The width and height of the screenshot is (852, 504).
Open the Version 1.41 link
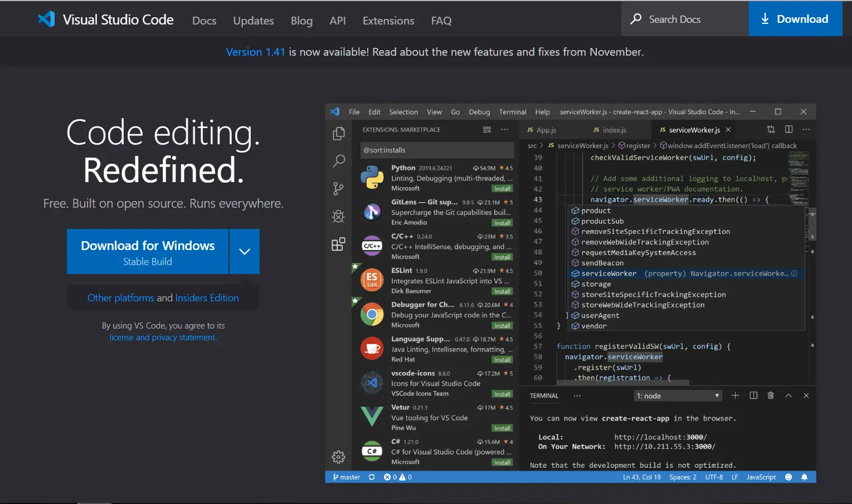(x=255, y=52)
